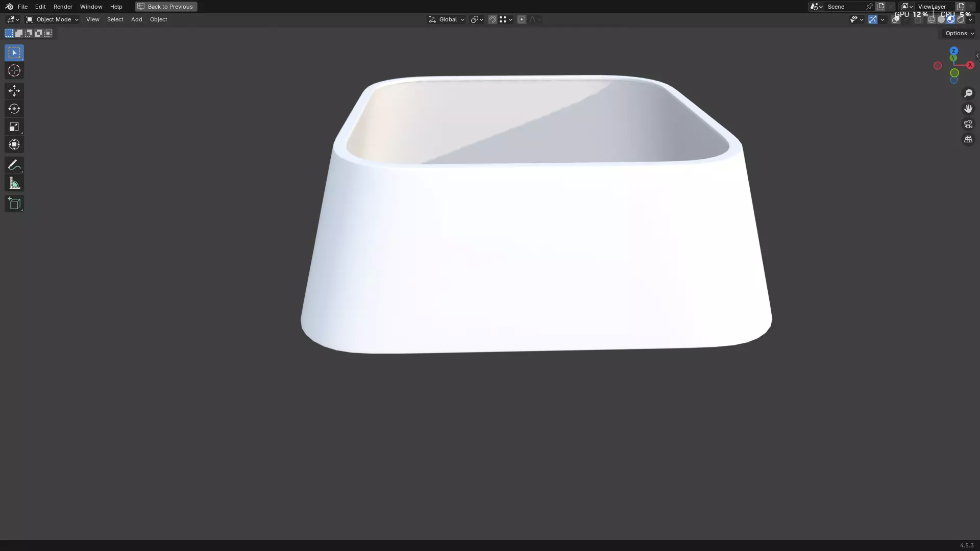The height and width of the screenshot is (551, 980).
Task: Expand the Options dropdown
Action: 960,33
